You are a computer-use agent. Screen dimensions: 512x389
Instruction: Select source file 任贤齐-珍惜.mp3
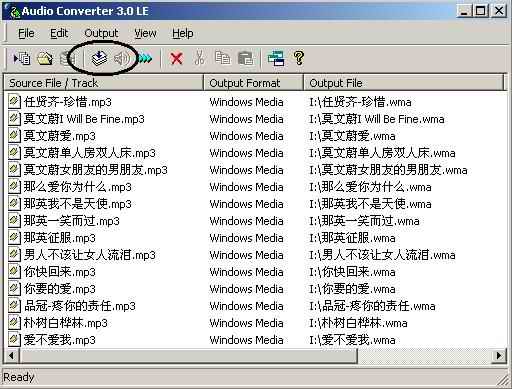click(x=68, y=102)
